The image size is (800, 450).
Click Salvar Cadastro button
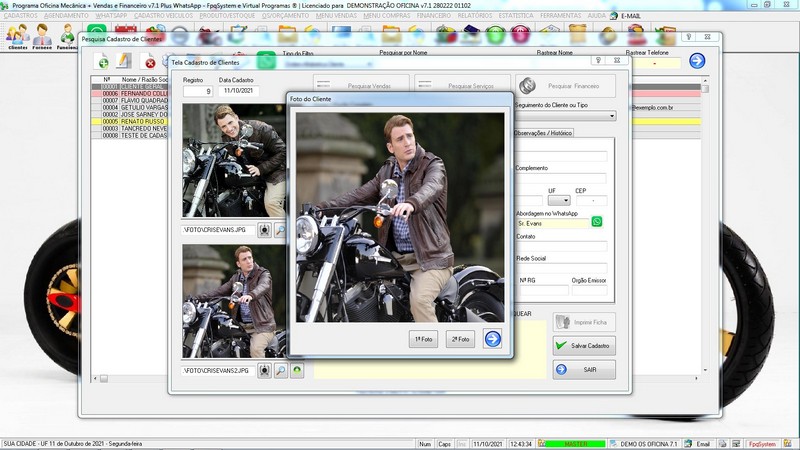[584, 345]
